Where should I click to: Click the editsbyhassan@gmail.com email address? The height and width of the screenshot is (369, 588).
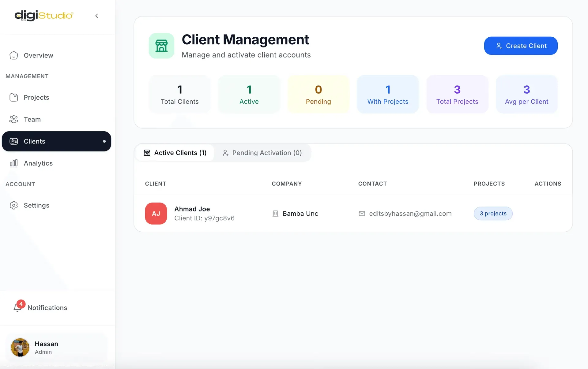click(x=410, y=214)
